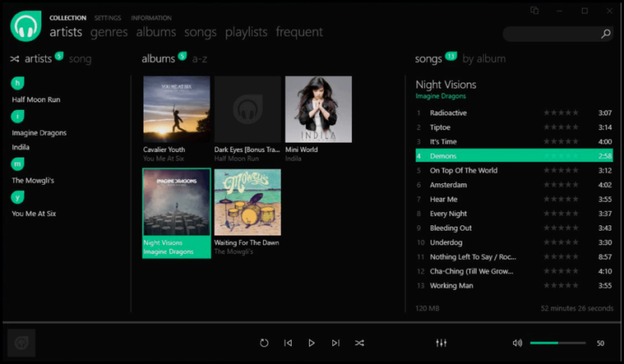Click the mini player window icon
Viewport: 624px width, 364px height.
click(534, 11)
